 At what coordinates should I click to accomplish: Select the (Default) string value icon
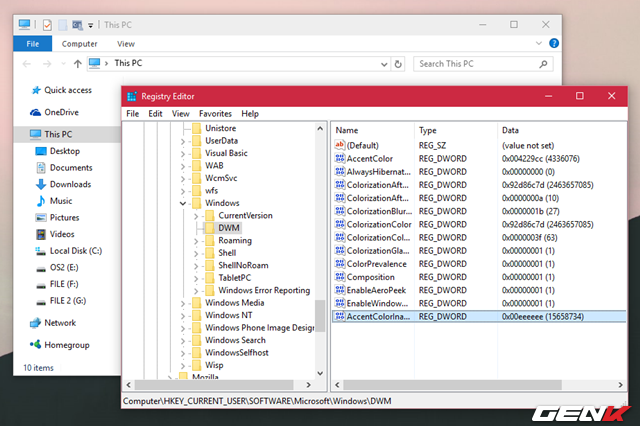(x=339, y=145)
